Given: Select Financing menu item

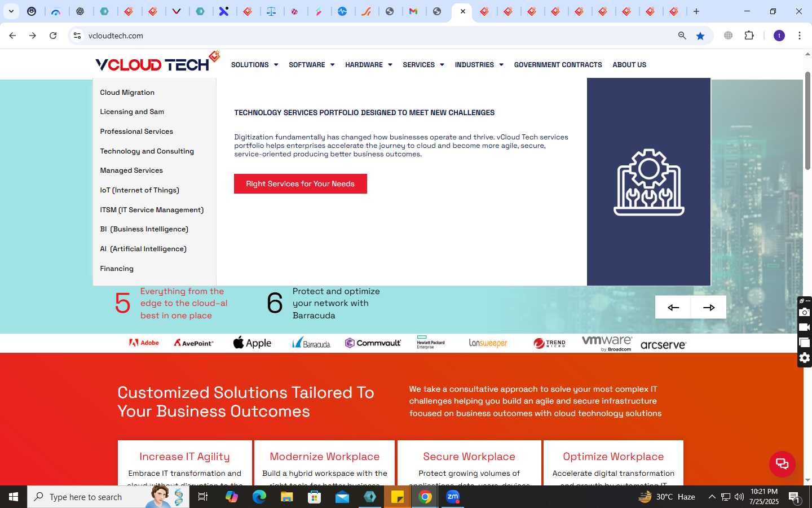Looking at the screenshot, I should tap(117, 269).
